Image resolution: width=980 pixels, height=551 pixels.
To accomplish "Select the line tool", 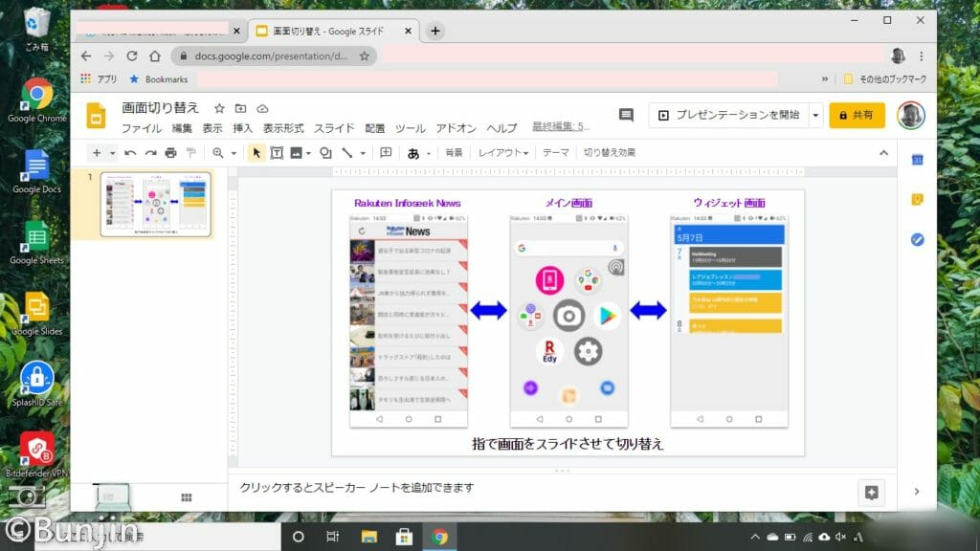I will point(346,153).
